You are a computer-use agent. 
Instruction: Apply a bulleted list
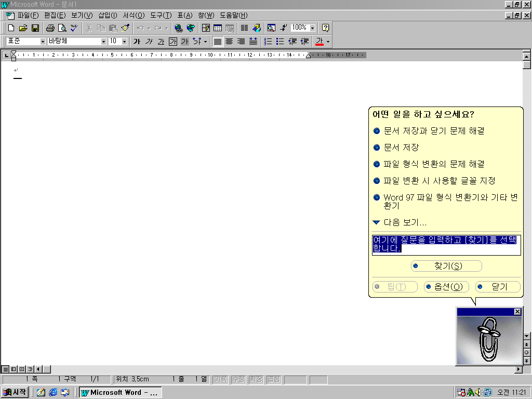tap(280, 42)
